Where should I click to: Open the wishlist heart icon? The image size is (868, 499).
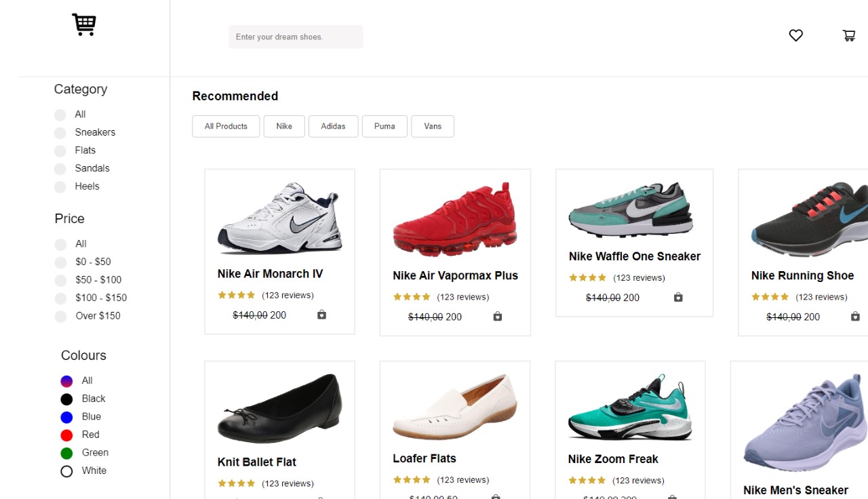click(795, 35)
